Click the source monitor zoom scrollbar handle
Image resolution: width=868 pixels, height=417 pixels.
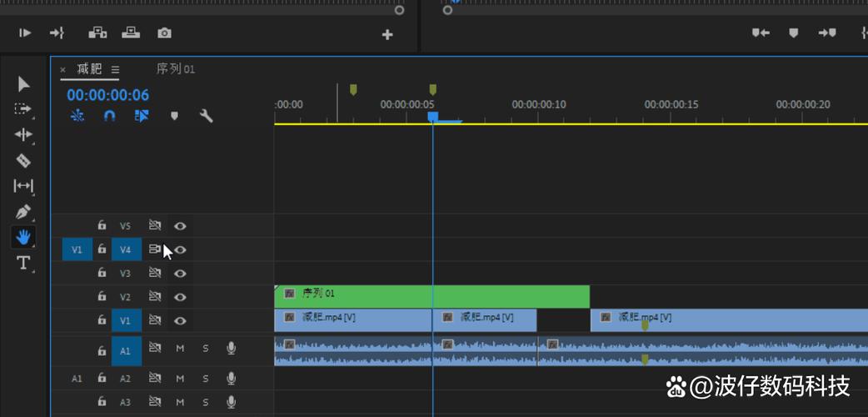coord(399,9)
